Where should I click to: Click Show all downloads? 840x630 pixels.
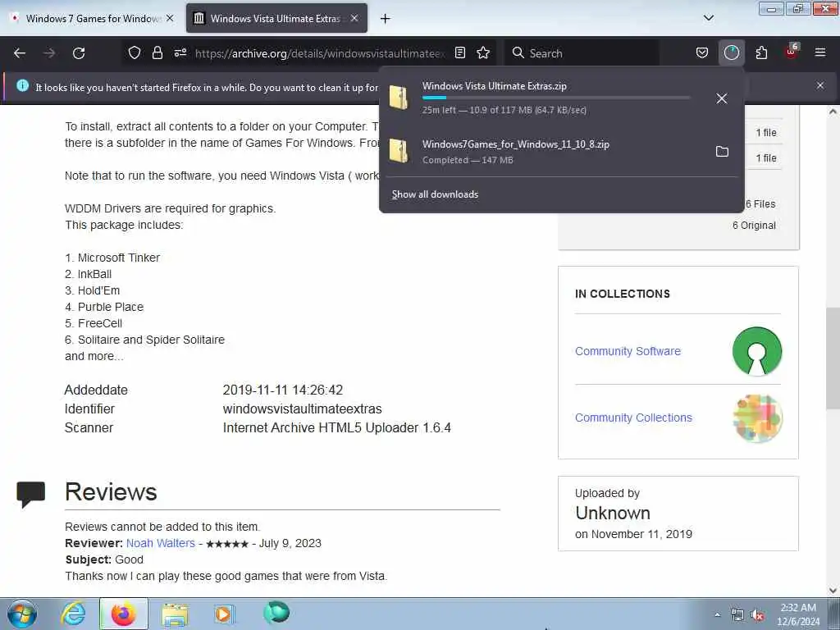coord(435,194)
